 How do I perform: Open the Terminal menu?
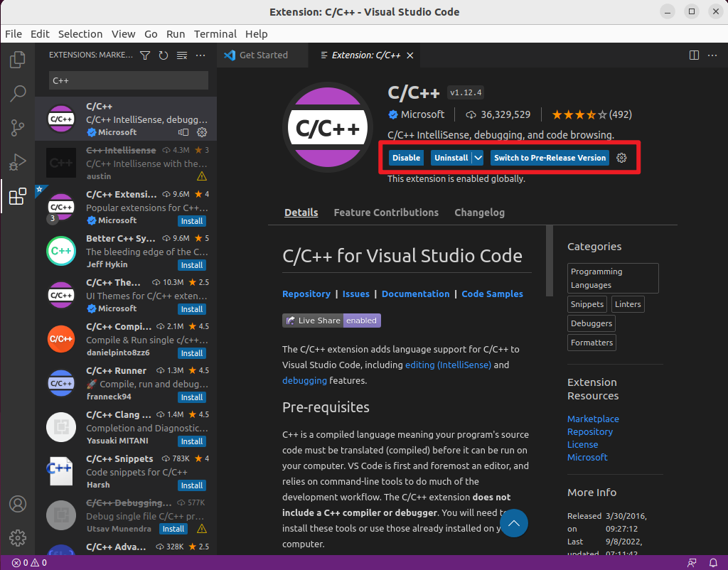coord(215,34)
